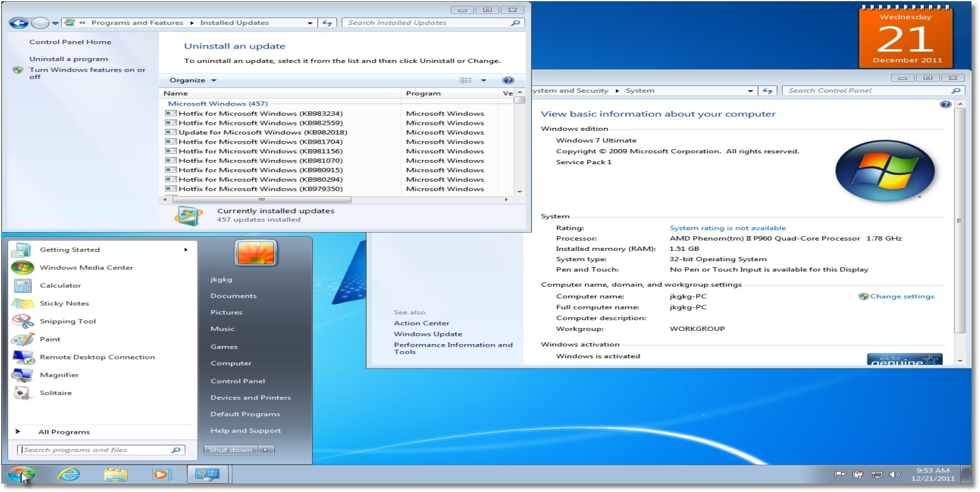Open Getting Started from Start menu
Image resolution: width=980 pixels, height=492 pixels.
click(69, 250)
